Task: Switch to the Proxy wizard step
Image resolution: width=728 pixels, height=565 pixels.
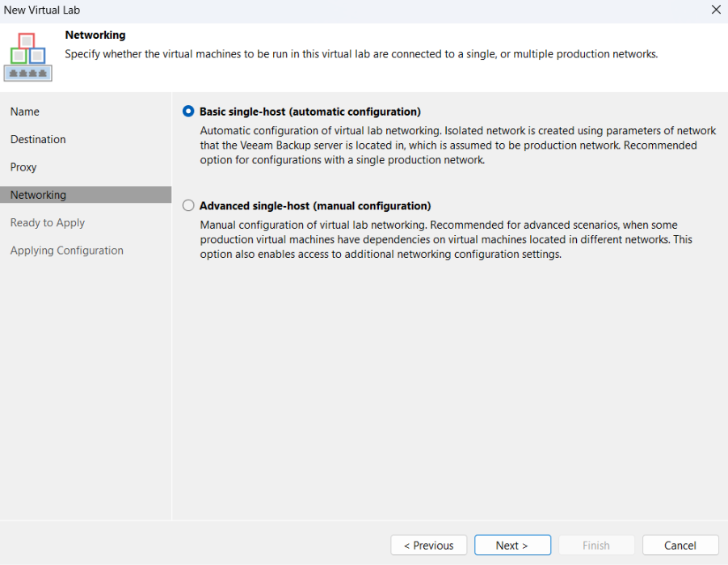Action: [x=23, y=167]
